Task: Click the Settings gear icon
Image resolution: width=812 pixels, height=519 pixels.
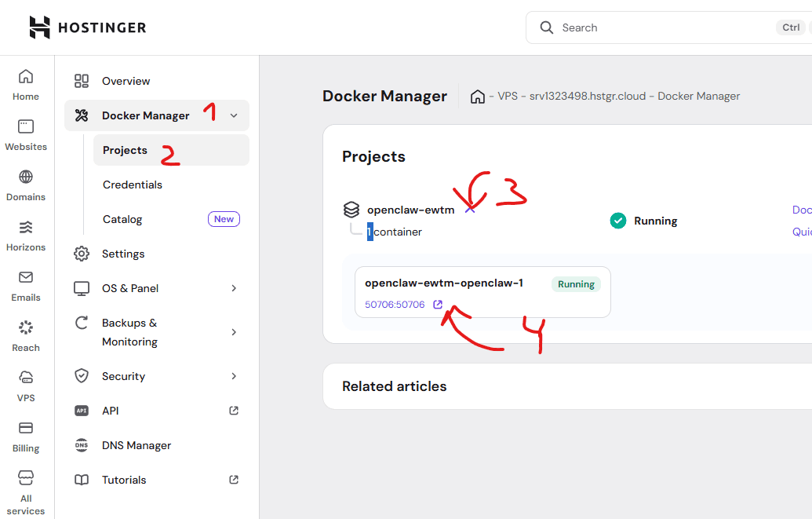Action: pos(82,254)
